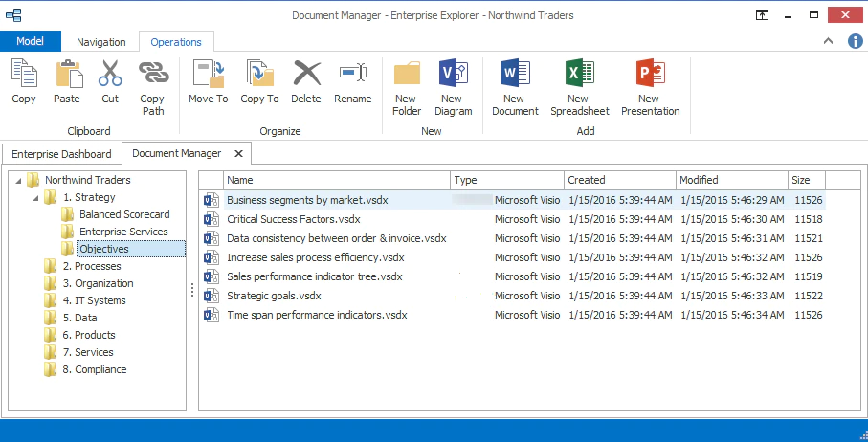Sort by the Modified column header

pos(732,180)
